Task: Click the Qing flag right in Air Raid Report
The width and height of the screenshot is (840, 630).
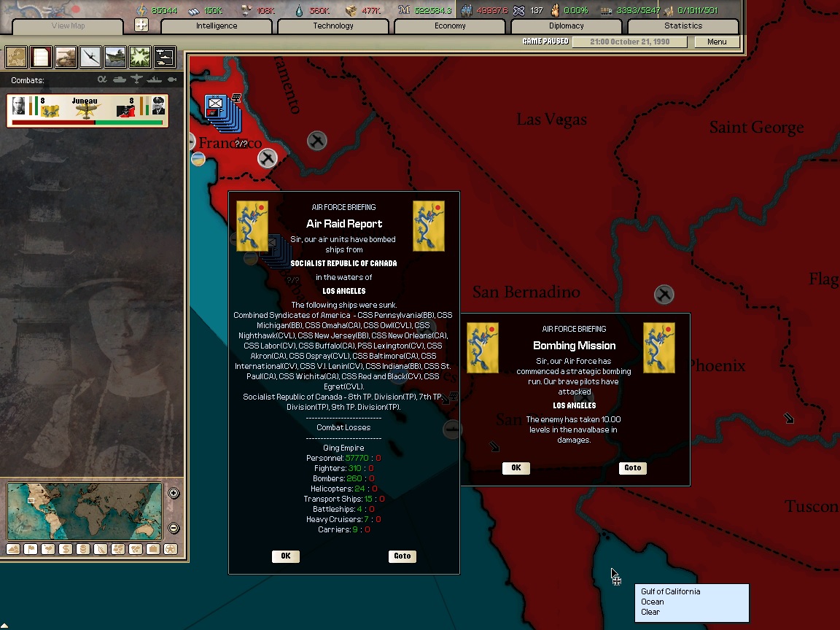Action: coord(429,226)
